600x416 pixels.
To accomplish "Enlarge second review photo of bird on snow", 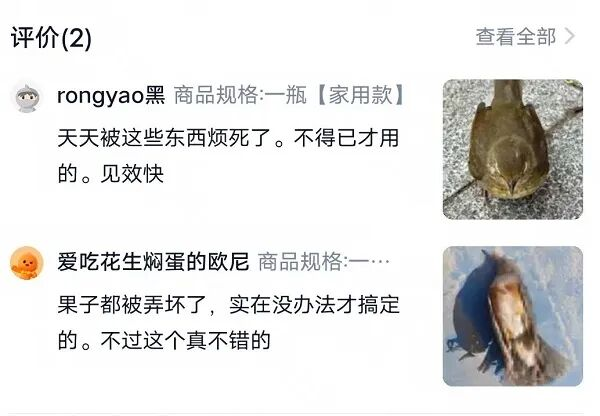I will [513, 316].
